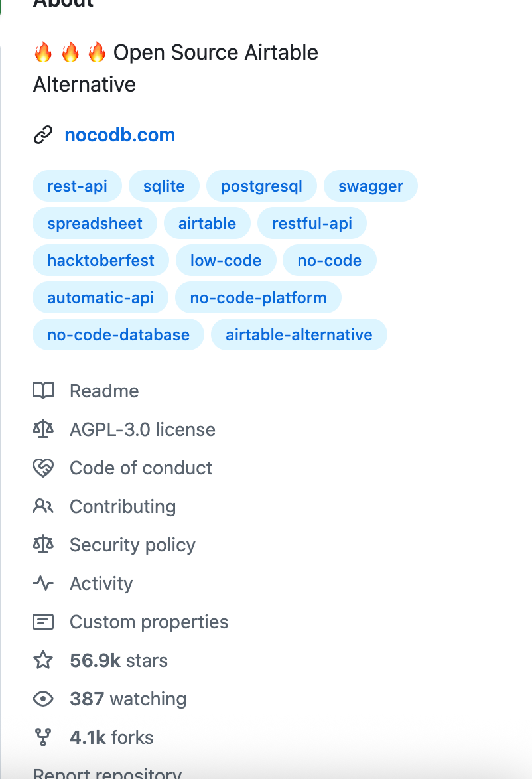
Task: Open the hacktoberfest topic tag
Action: click(101, 261)
